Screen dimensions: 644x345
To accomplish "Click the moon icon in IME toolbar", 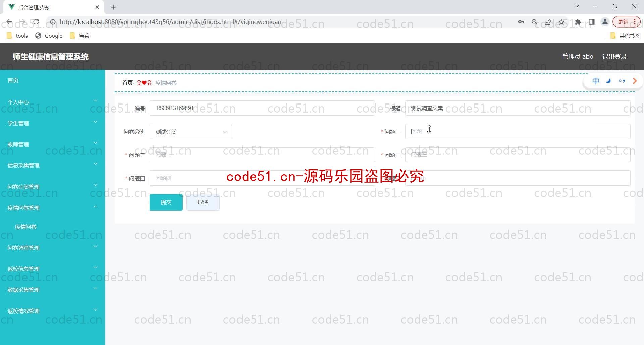I will [x=608, y=81].
